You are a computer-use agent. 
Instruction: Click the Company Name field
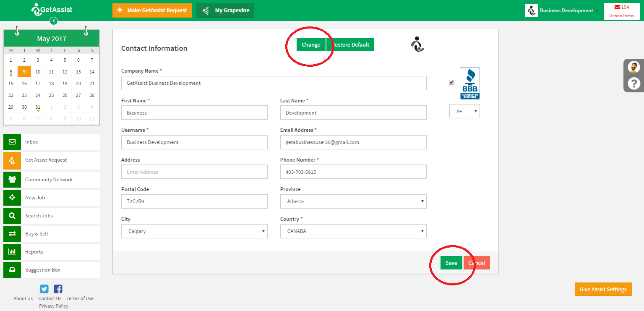[274, 83]
